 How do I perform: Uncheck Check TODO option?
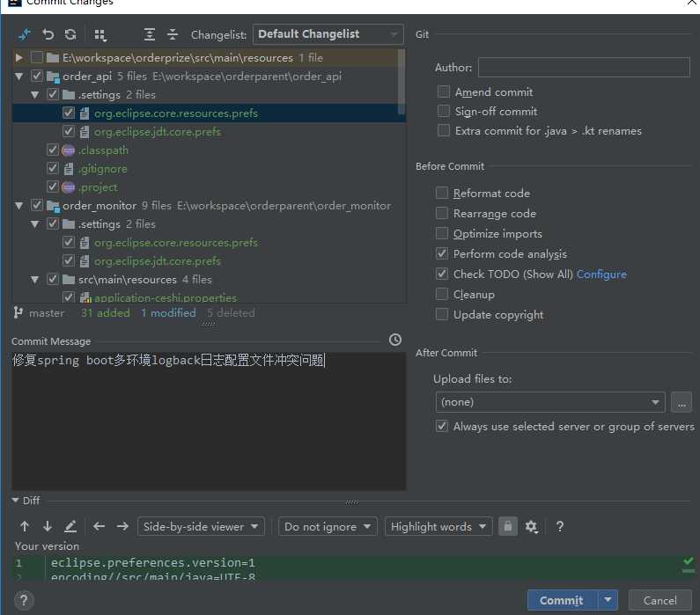click(x=441, y=274)
